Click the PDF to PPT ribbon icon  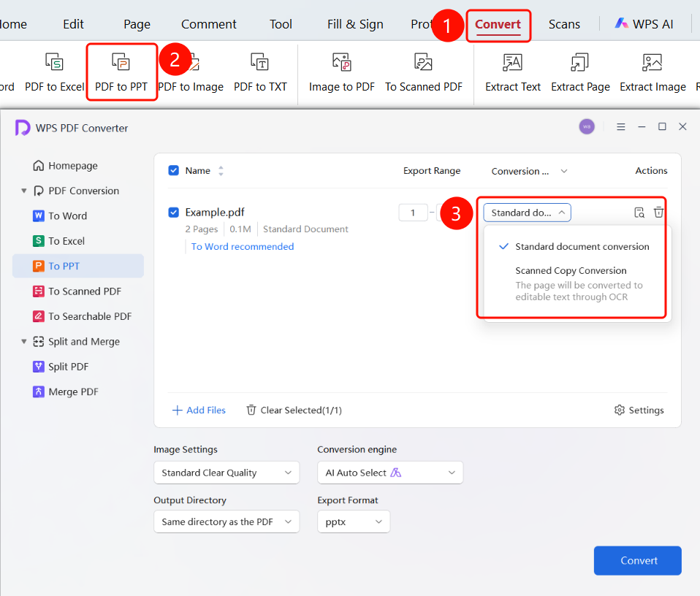(121, 62)
